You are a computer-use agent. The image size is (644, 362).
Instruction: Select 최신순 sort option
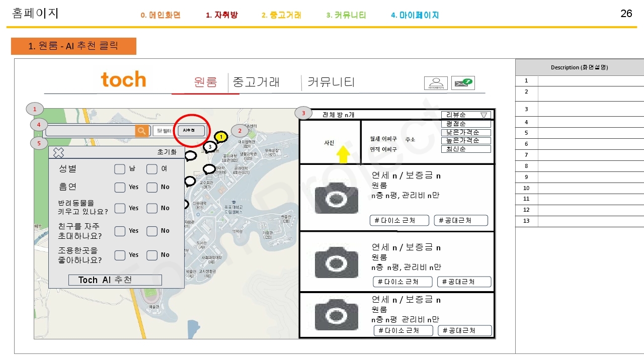[466, 149]
